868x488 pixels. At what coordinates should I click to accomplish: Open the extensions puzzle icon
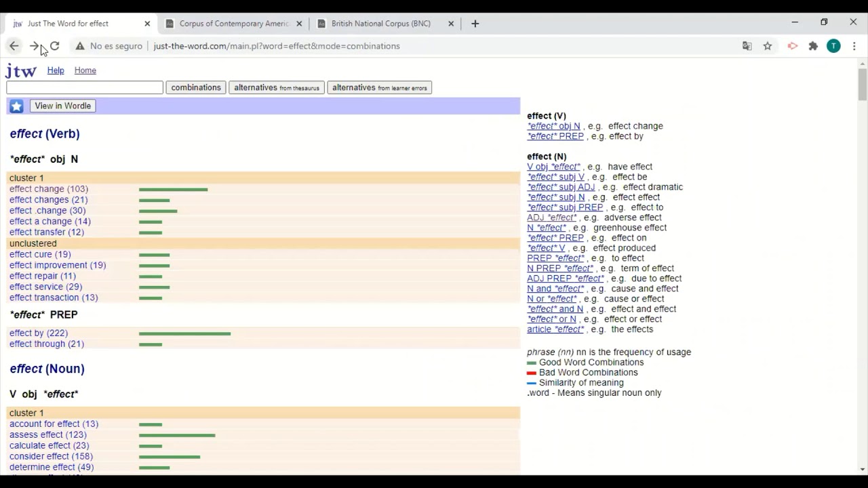tap(813, 46)
